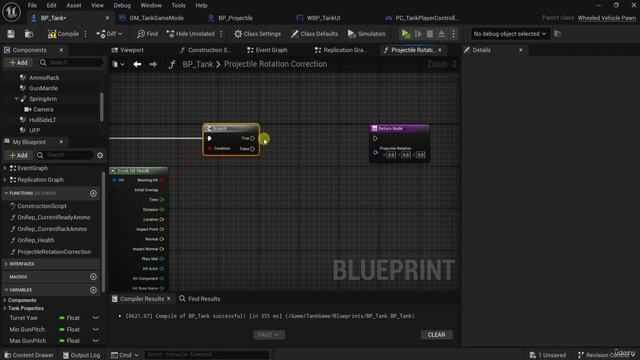Toggle Max GunPitch variable visibility

coord(96,340)
